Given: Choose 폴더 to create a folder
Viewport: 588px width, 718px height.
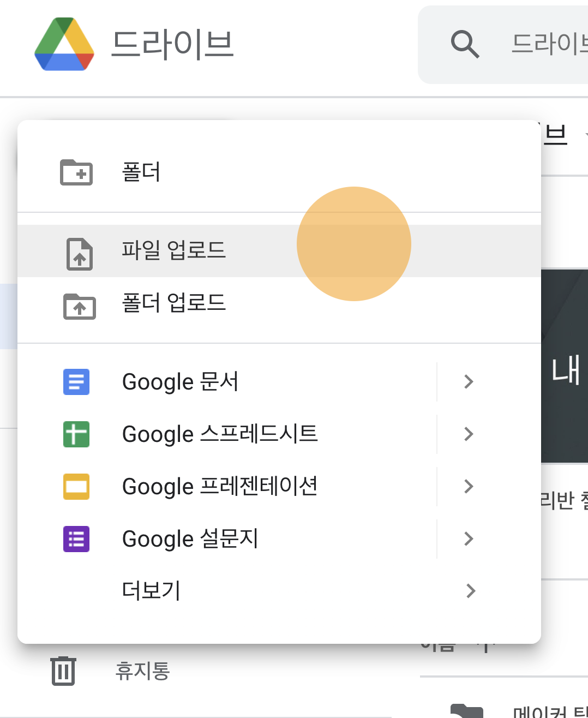Looking at the screenshot, I should [x=279, y=172].
